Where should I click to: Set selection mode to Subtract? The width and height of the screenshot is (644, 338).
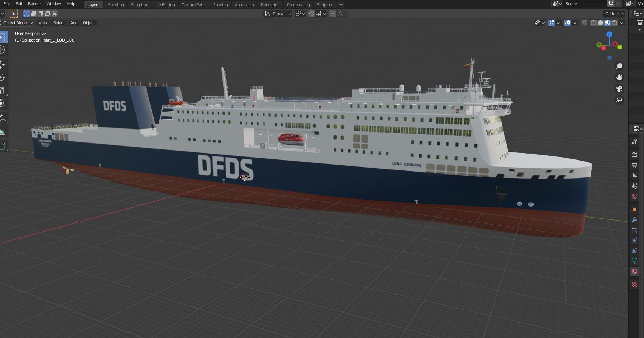click(x=41, y=14)
